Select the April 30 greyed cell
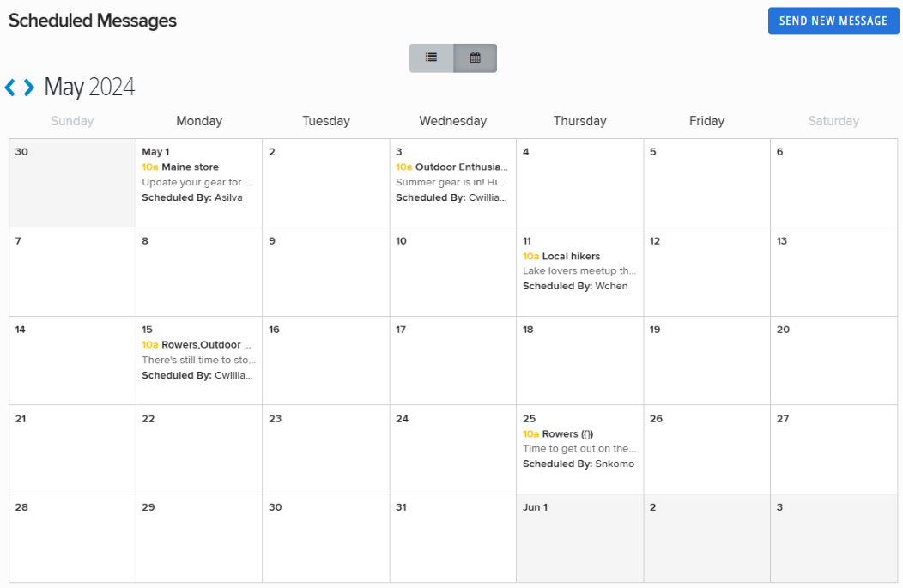Viewport: 903px width, 588px height. [x=71, y=183]
